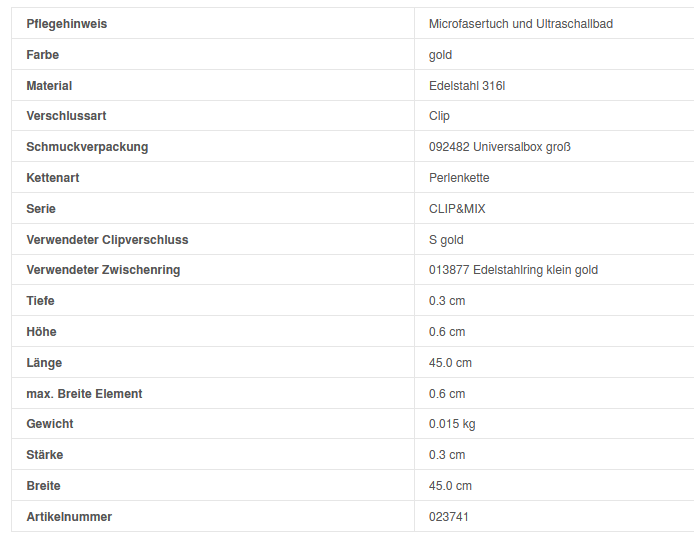Click the Pflegehinweis row label

tap(66, 23)
